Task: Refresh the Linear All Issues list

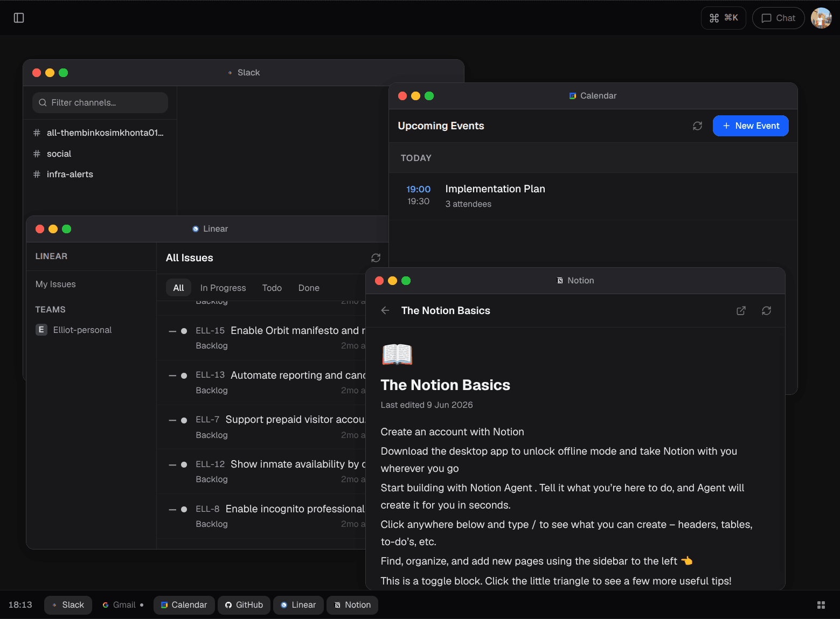Action: tap(376, 258)
